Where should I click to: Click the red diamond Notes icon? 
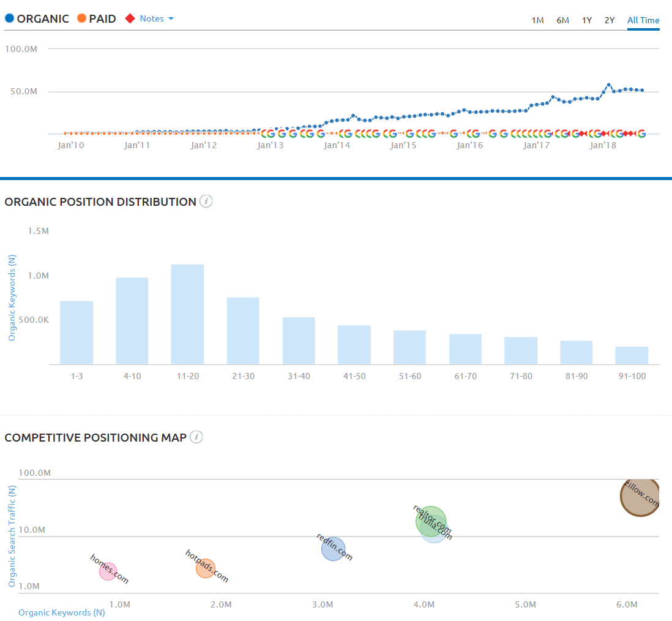tap(130, 18)
